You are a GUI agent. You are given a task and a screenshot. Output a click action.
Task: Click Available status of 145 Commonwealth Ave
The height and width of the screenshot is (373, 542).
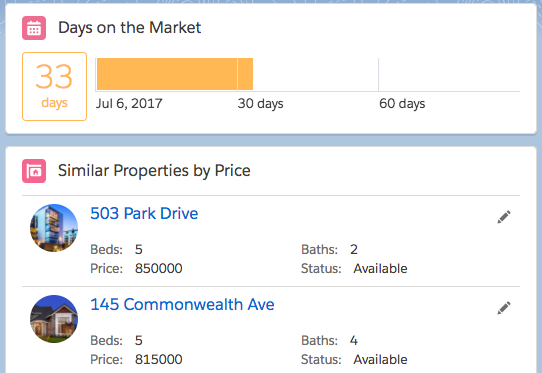point(380,360)
